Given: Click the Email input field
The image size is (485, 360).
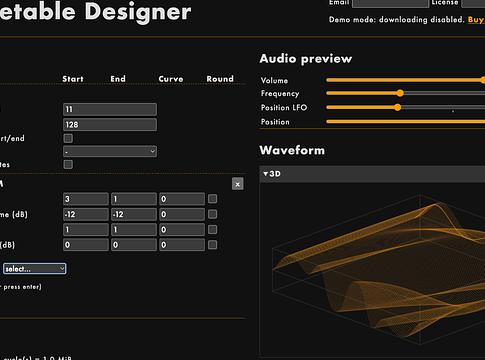Looking at the screenshot, I should pos(390,3).
